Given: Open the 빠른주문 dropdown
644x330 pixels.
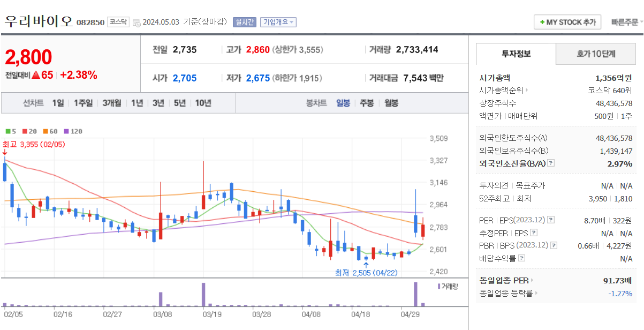Looking at the screenshot, I should (x=627, y=22).
